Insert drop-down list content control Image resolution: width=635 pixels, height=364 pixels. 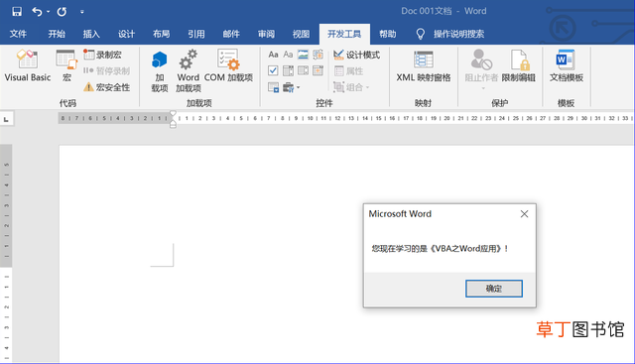click(303, 70)
